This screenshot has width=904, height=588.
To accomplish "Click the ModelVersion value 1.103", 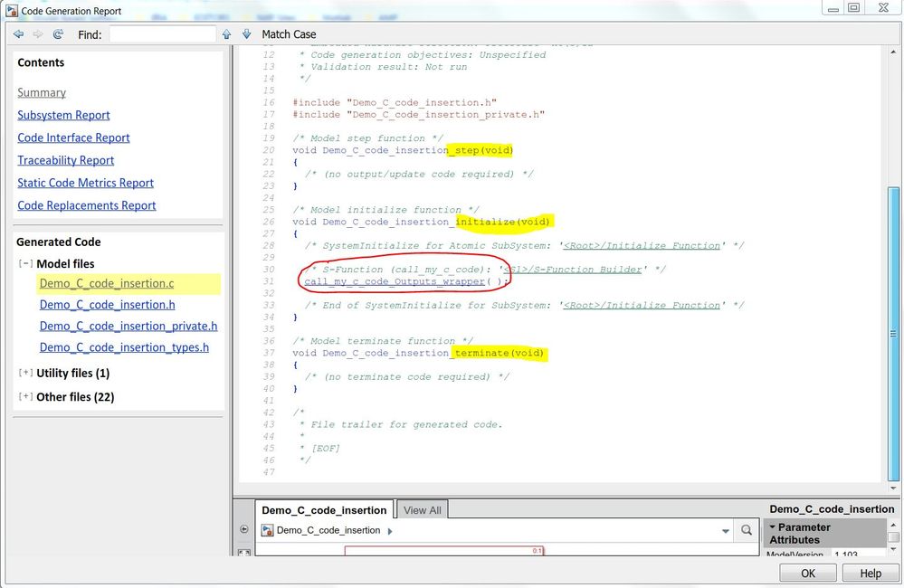I will tap(846, 554).
